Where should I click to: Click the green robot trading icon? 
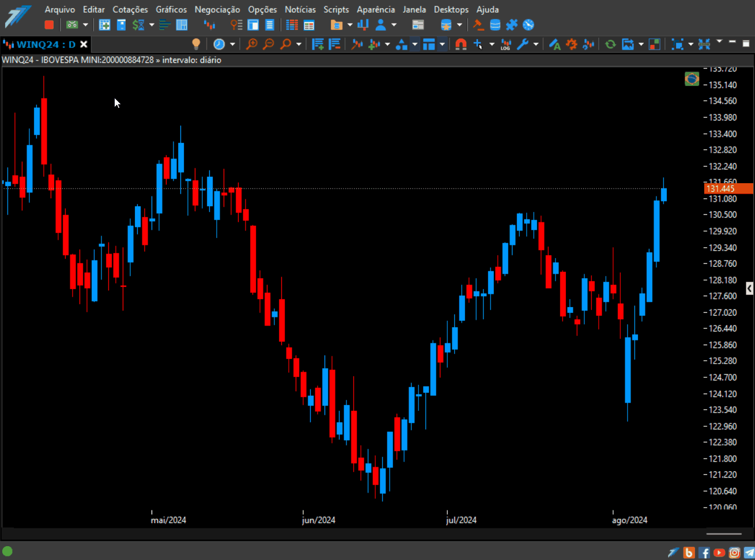point(72,25)
